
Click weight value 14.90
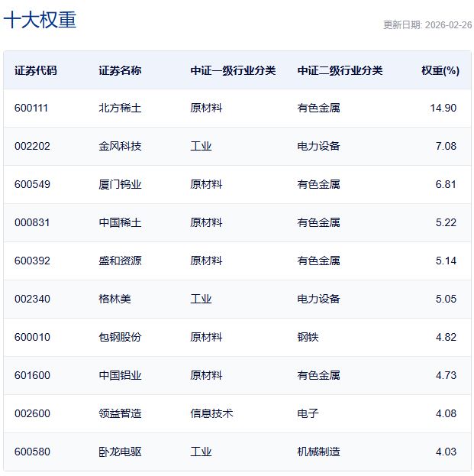[443, 108]
